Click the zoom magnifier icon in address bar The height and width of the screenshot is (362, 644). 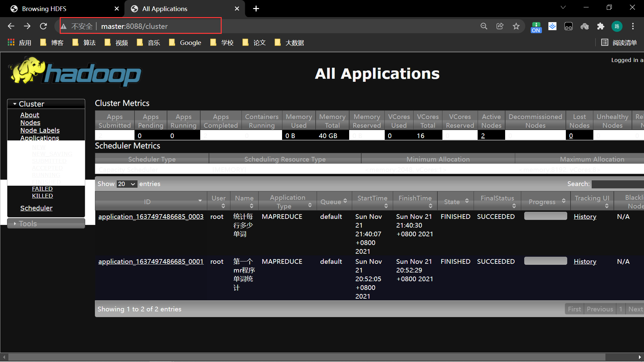tap(484, 26)
